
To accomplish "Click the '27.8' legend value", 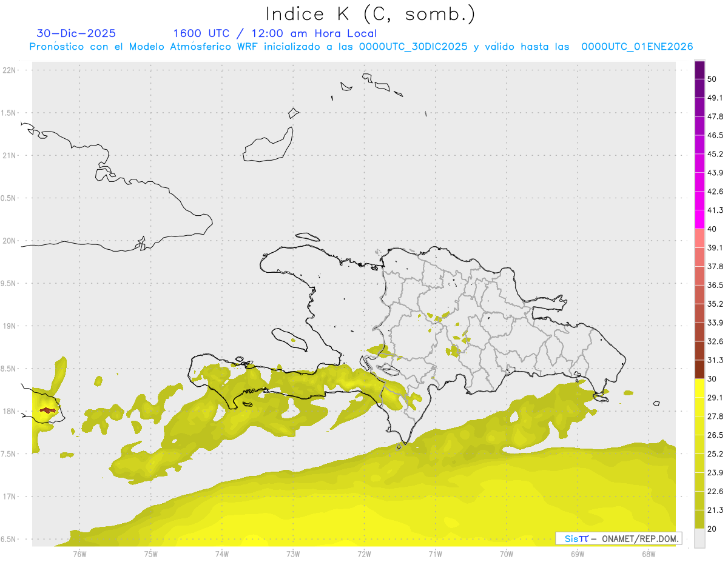I will pyautogui.click(x=715, y=416).
